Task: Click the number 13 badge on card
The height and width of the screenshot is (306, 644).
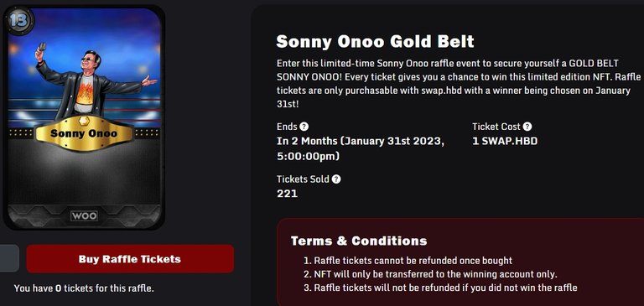Action: click(x=18, y=20)
